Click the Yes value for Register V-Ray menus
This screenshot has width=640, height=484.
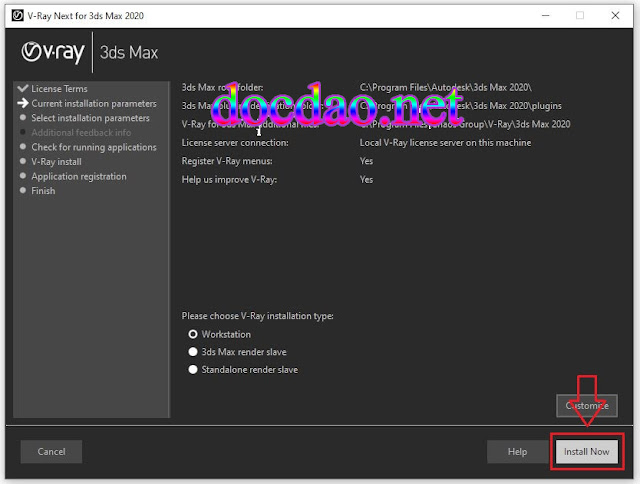coord(366,161)
